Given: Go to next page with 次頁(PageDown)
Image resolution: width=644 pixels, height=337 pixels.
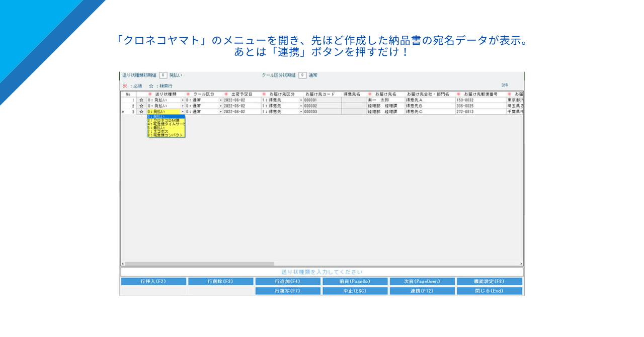Looking at the screenshot, I should coord(422,282).
